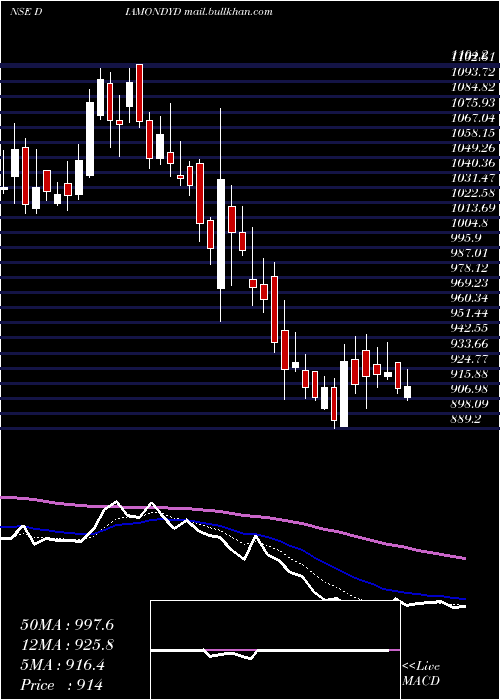The width and height of the screenshot is (500, 700).
Task: Select the 889.2 price label
Action: click(x=467, y=420)
